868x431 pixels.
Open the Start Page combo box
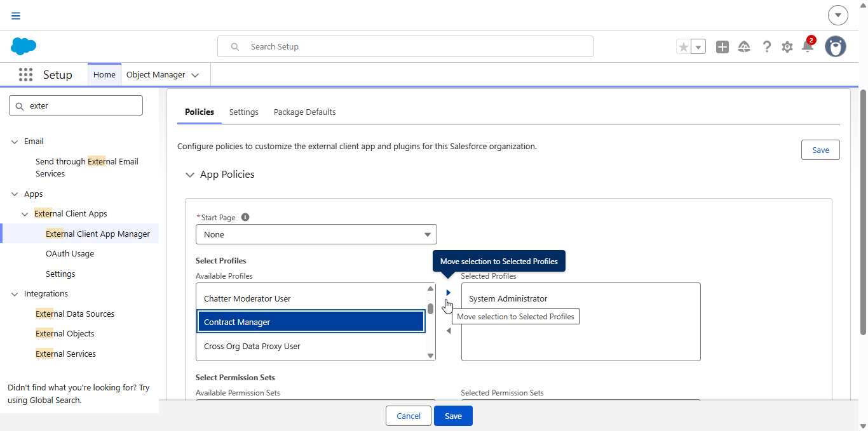(x=316, y=234)
